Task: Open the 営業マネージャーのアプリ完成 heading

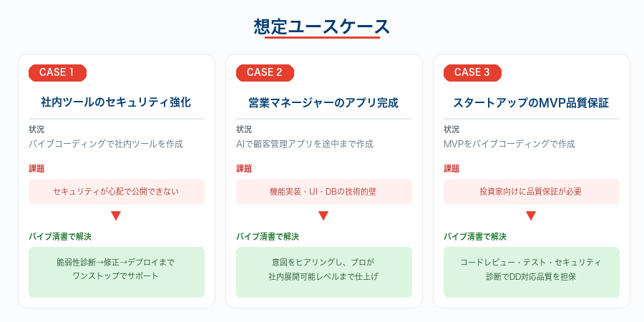Action: pos(323,102)
